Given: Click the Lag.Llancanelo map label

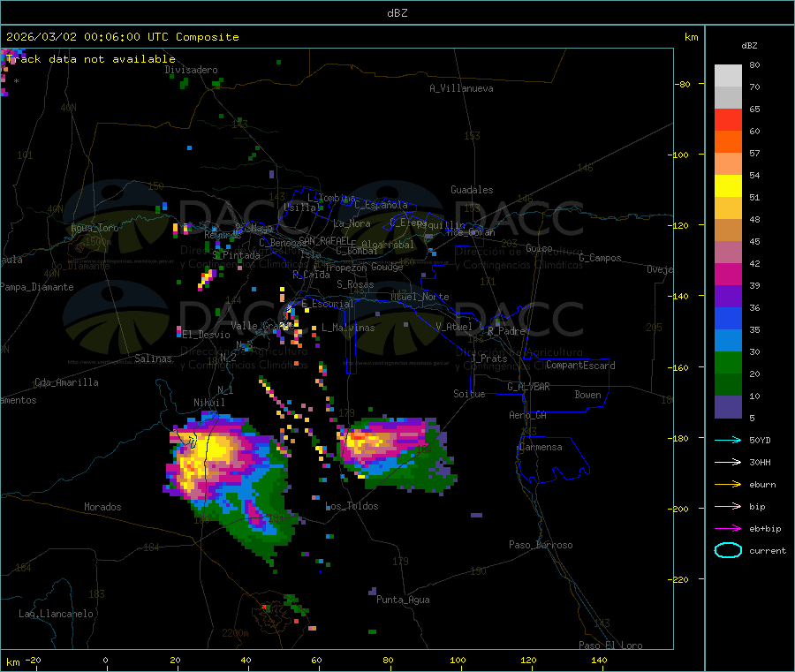Looking at the screenshot, I should (57, 614).
